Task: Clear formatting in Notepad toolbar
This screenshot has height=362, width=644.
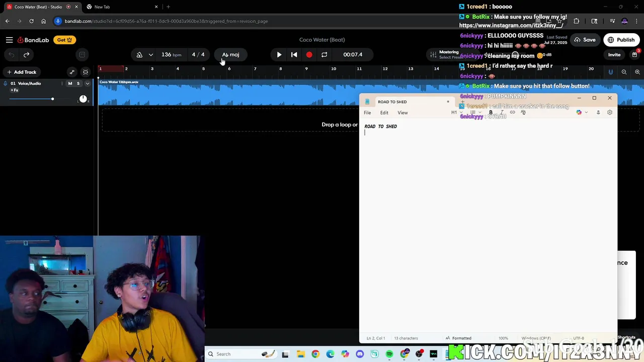Action: [x=523, y=113]
